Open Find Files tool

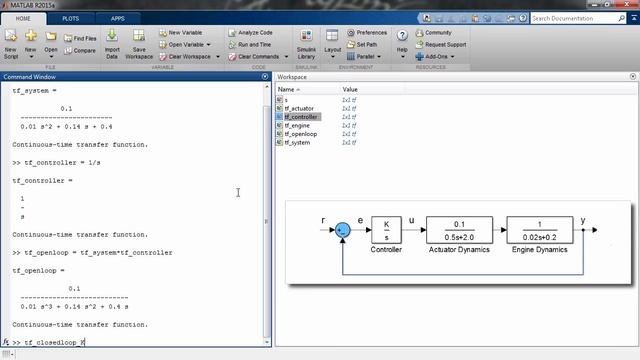[x=80, y=38]
